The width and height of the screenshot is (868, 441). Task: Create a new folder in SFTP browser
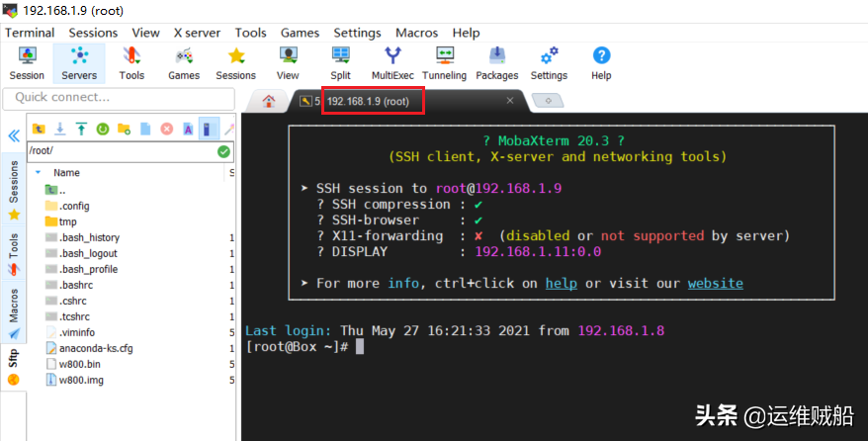(124, 129)
